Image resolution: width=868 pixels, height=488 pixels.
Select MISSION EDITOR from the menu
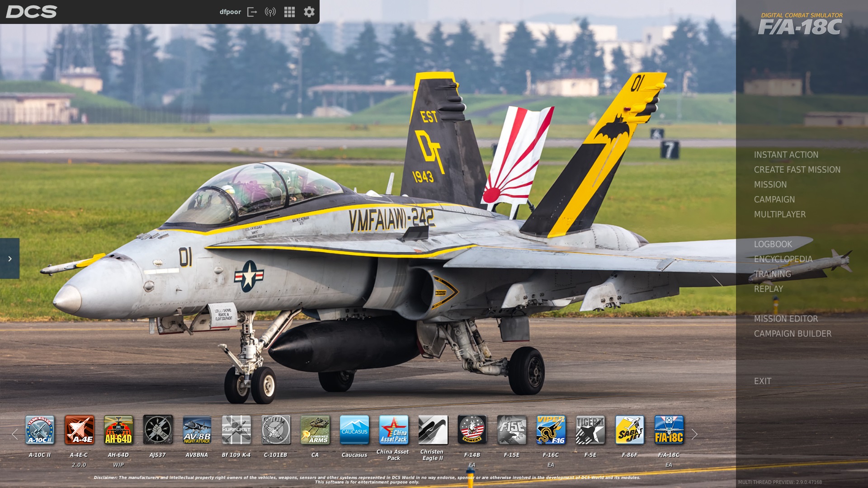pos(786,319)
